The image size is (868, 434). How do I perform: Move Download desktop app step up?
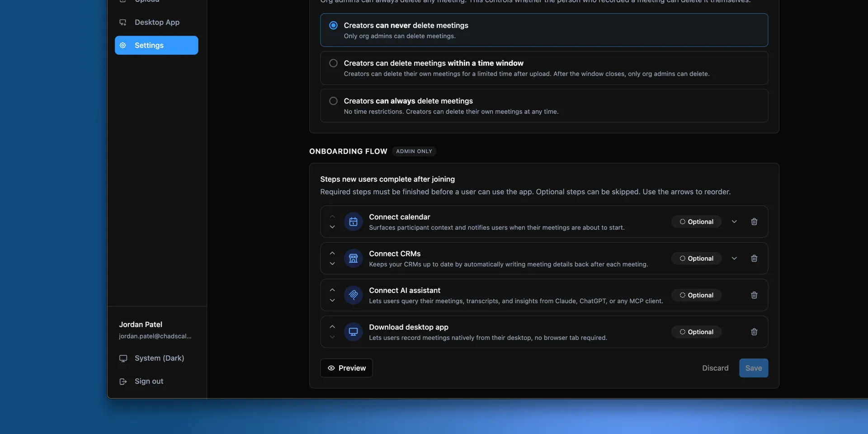coord(332,326)
